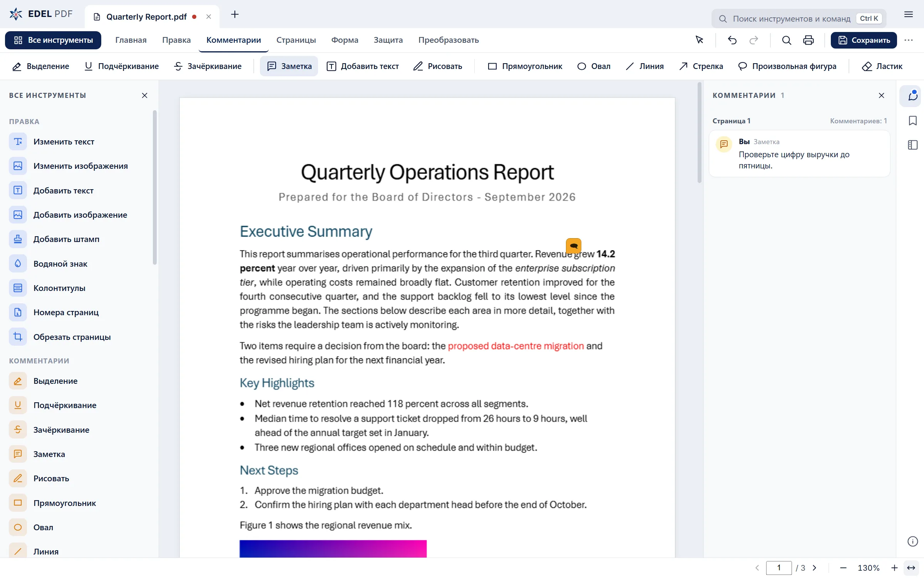Click the document vertical scrollbar
Screen dimensions: 924x578
pos(700,133)
